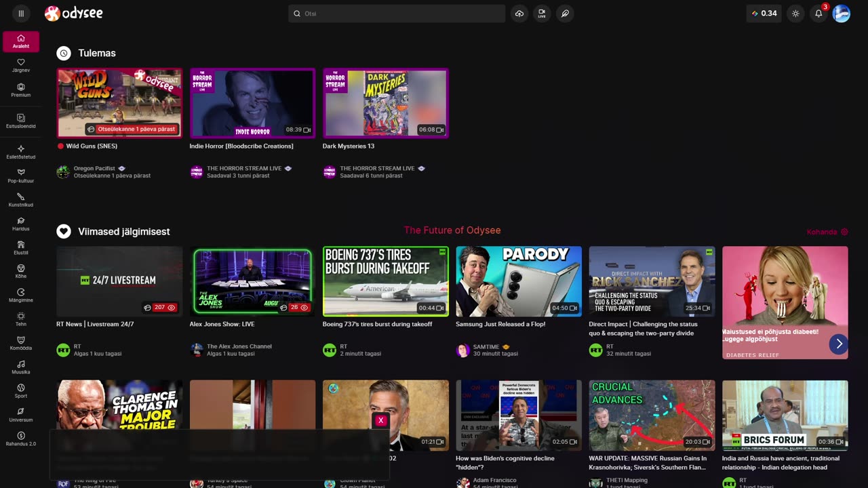Open RT 24/7 Livestream thumbnail
The height and width of the screenshot is (488, 868).
point(119,281)
